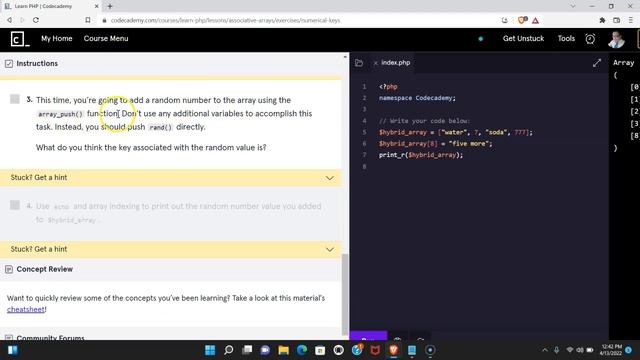Click the Concept Review heading
This screenshot has height=360, width=640.
[44, 269]
